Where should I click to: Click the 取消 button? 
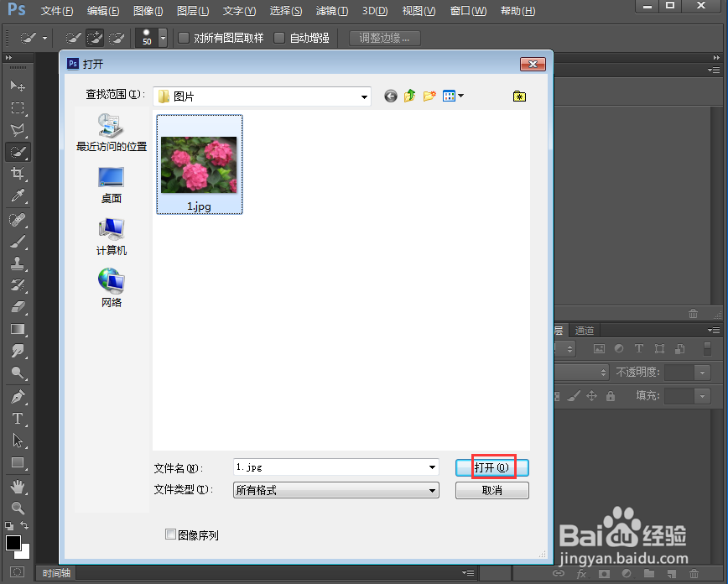[492, 490]
